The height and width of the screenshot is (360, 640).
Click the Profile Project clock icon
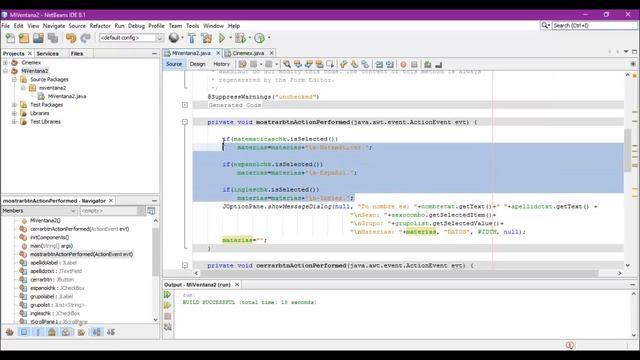(x=260, y=38)
